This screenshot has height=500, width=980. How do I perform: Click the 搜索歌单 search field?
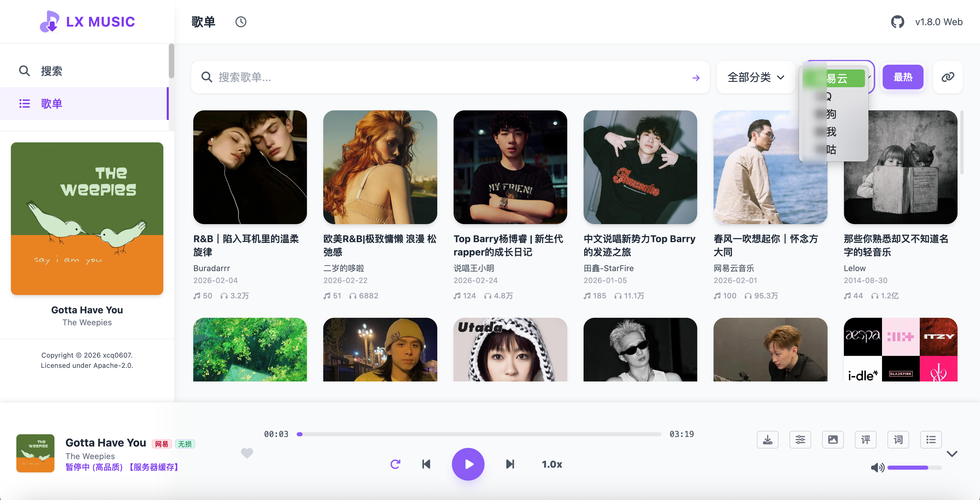449,77
